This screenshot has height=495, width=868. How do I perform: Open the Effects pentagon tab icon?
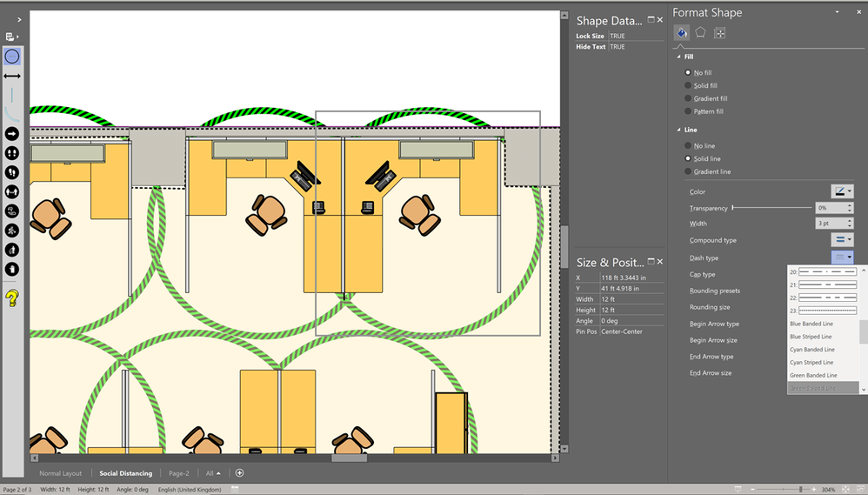click(x=700, y=33)
